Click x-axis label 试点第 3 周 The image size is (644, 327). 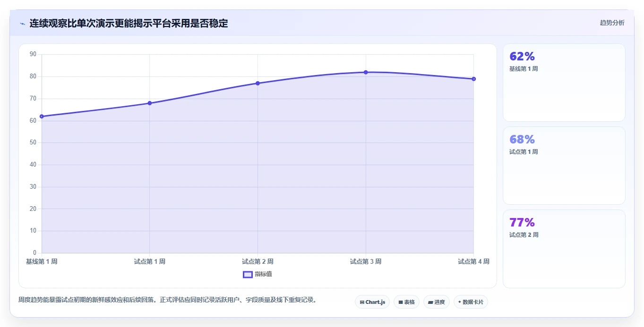pyautogui.click(x=366, y=261)
